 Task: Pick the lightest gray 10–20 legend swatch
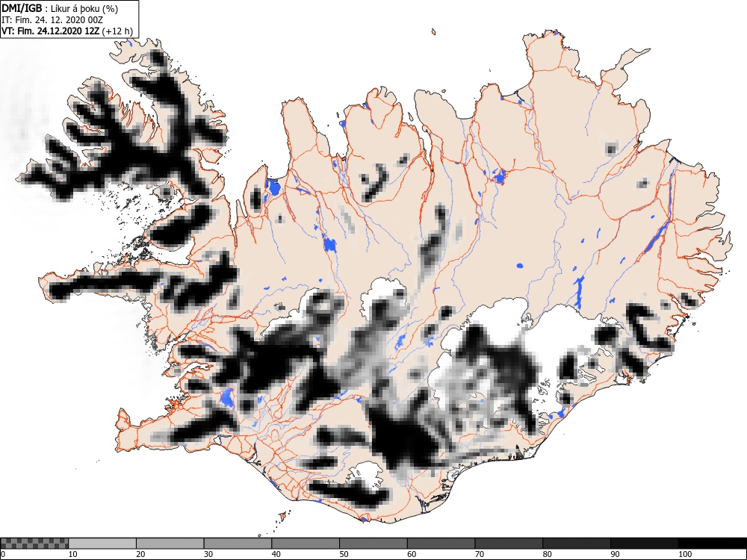tap(102, 544)
